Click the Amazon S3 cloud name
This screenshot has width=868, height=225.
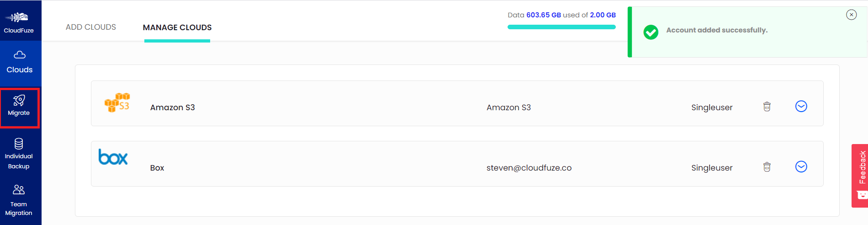173,107
